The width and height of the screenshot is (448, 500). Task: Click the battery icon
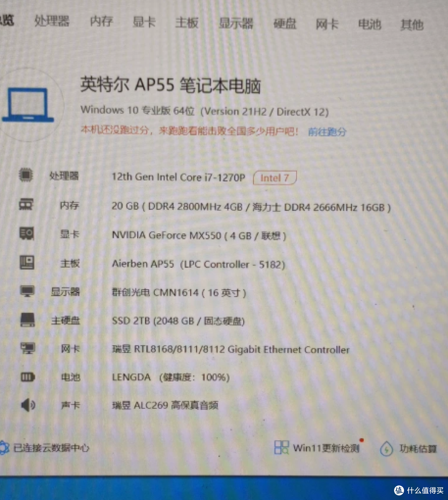pos(28,377)
